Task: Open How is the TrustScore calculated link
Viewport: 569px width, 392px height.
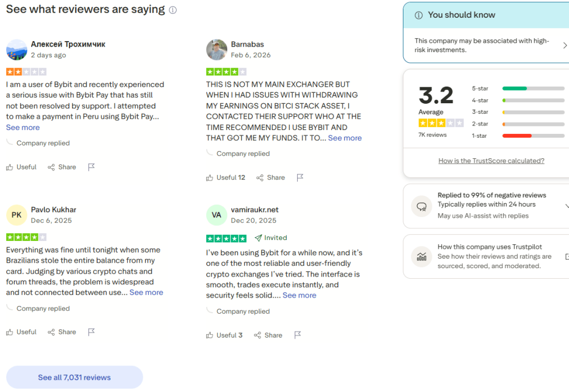Action: click(x=491, y=160)
